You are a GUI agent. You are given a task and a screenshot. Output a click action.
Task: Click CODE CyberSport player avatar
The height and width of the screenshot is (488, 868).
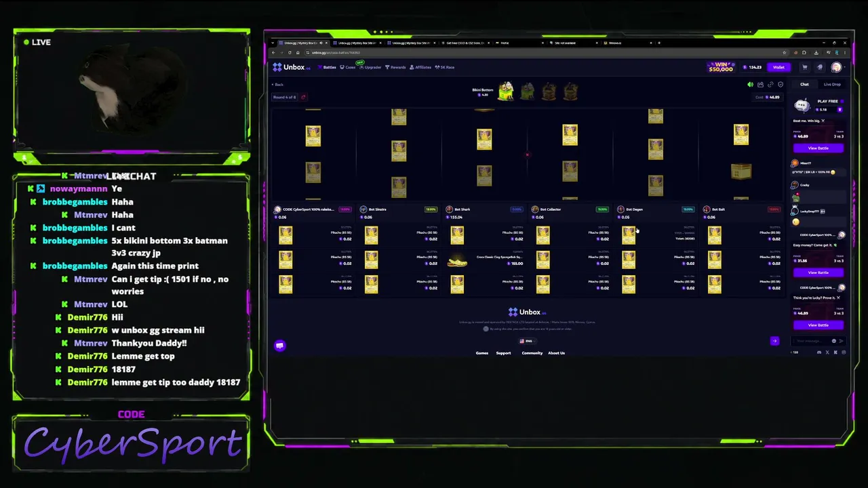(x=277, y=209)
